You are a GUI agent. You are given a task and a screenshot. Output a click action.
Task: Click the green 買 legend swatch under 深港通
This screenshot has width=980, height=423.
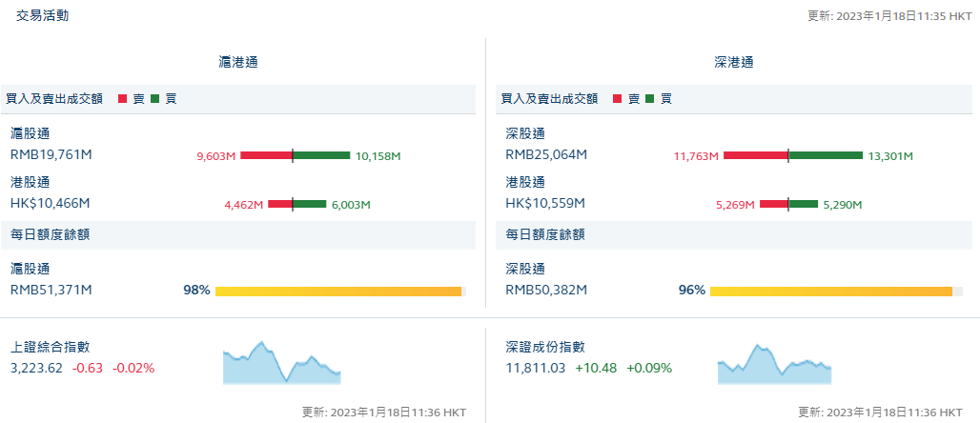(649, 98)
